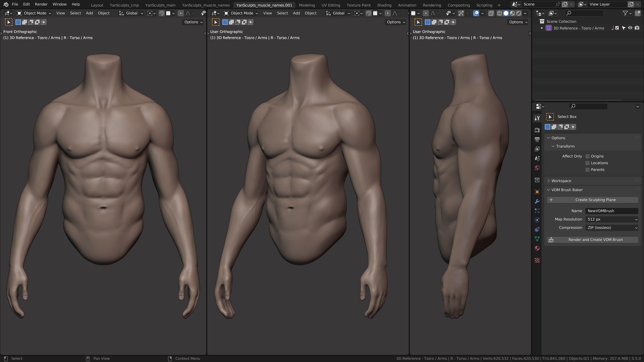
Task: Hide collection via eye icon in outliner
Action: 630,28
